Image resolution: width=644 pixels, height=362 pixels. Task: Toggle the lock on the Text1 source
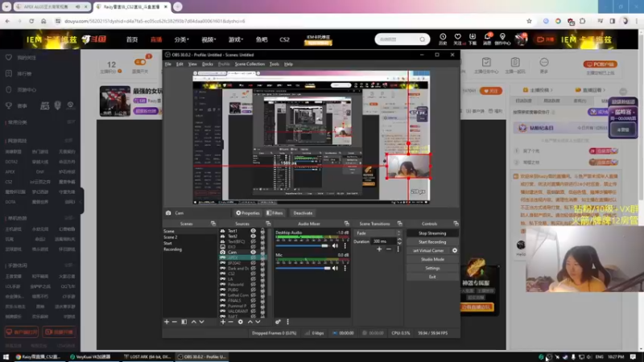coord(262,231)
